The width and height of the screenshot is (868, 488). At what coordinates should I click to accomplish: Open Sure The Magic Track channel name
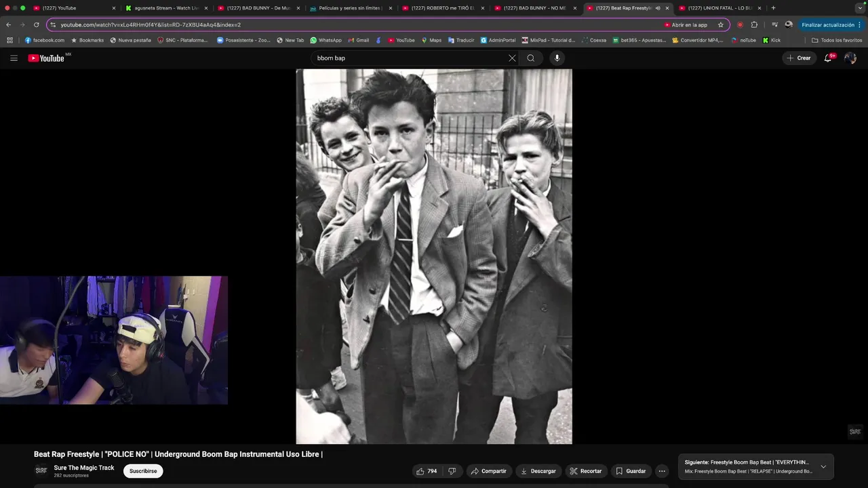point(84,468)
